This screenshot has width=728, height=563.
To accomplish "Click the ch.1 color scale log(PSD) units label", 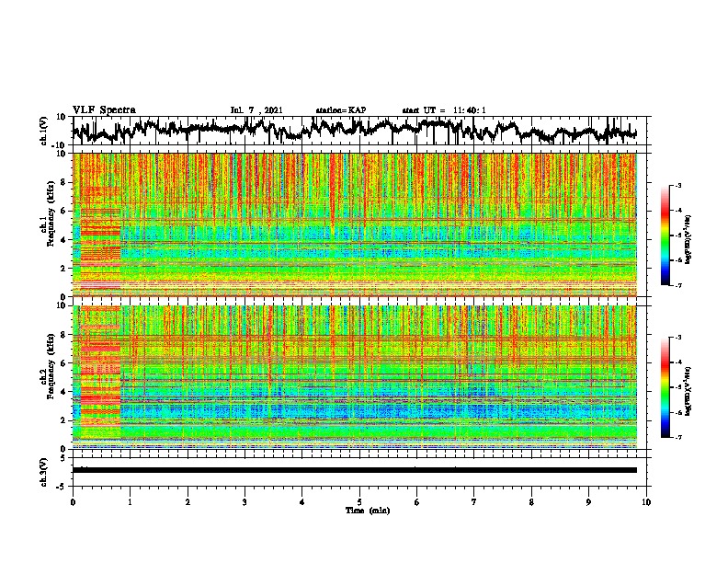I will pyautogui.click(x=688, y=240).
